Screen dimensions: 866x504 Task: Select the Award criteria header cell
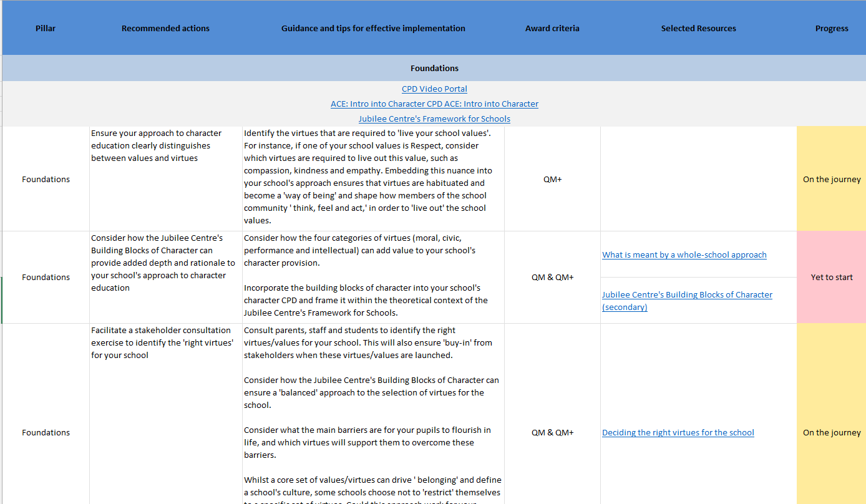pos(552,28)
